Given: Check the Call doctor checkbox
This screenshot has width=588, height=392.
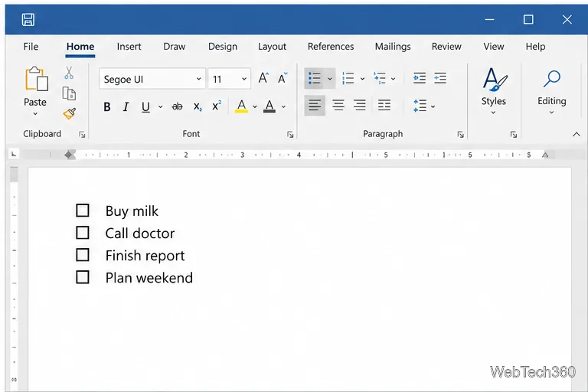Looking at the screenshot, I should [x=83, y=233].
